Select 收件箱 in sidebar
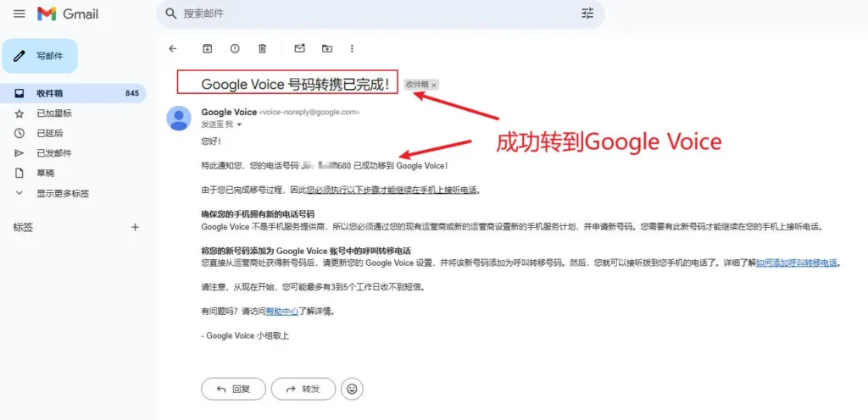The width and height of the screenshot is (868, 420). (x=73, y=93)
